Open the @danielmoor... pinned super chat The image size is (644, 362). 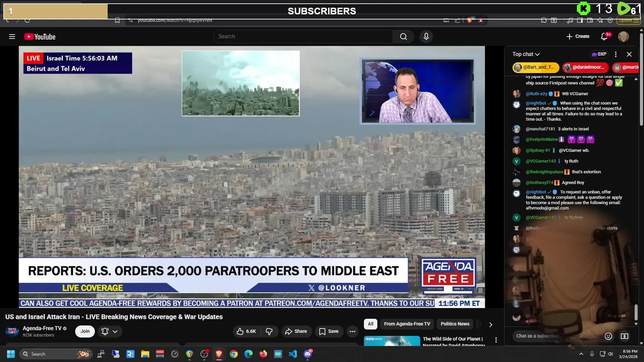pyautogui.click(x=584, y=67)
